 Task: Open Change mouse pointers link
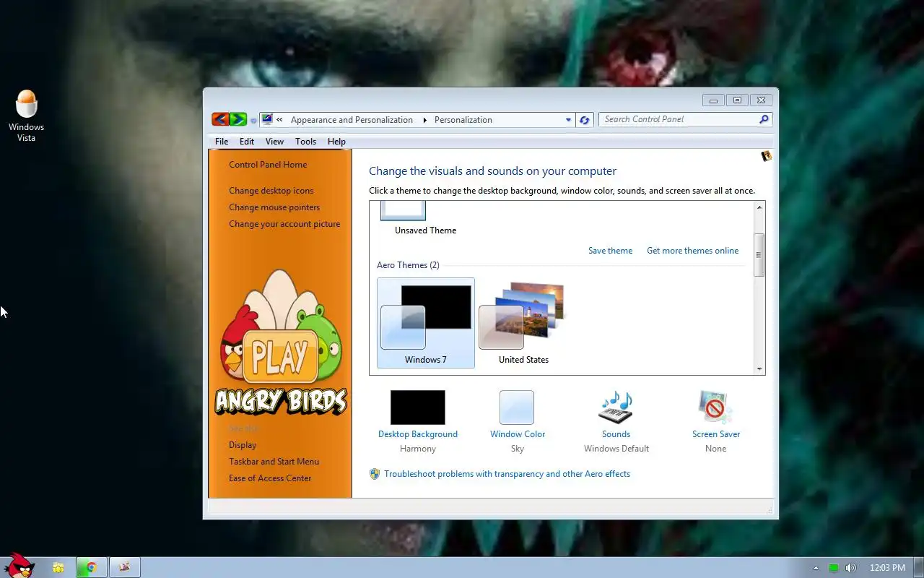274,207
